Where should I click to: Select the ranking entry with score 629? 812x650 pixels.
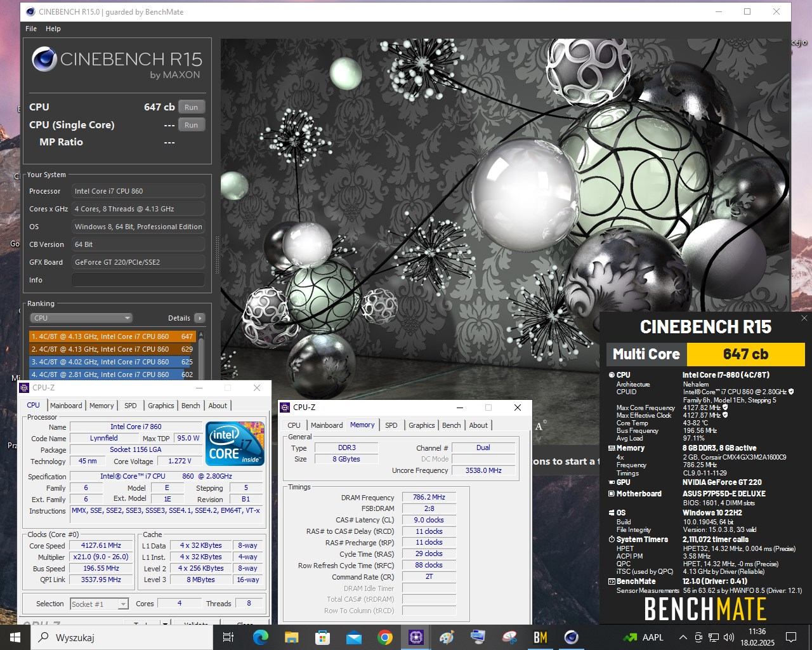tap(112, 349)
